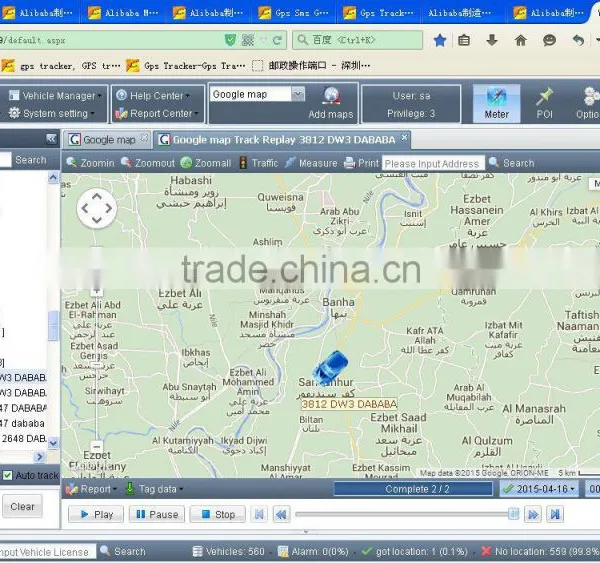Screen dimensions: 600x563
Task: Click the replay position slider handle
Action: pos(513,514)
